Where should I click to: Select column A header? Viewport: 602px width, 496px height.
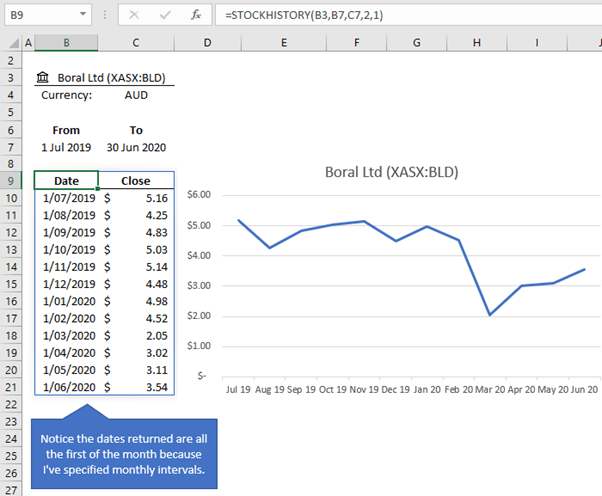[28, 43]
